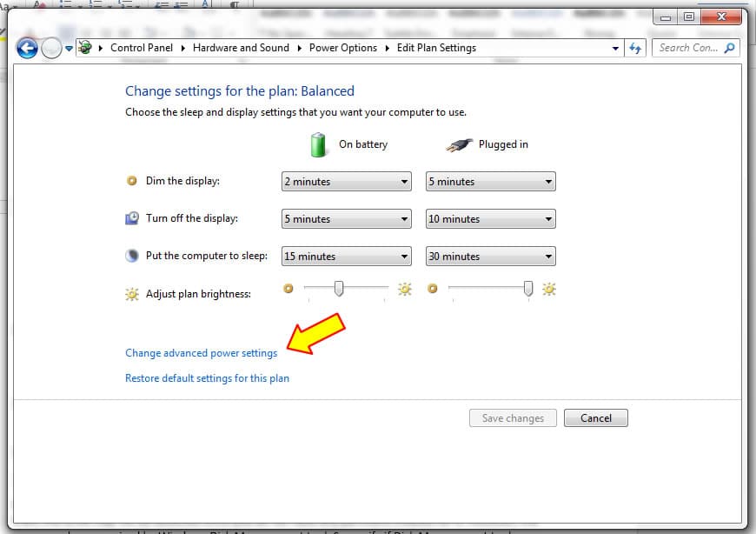Click the refresh button beside address bar
The image size is (756, 534).
(x=635, y=48)
